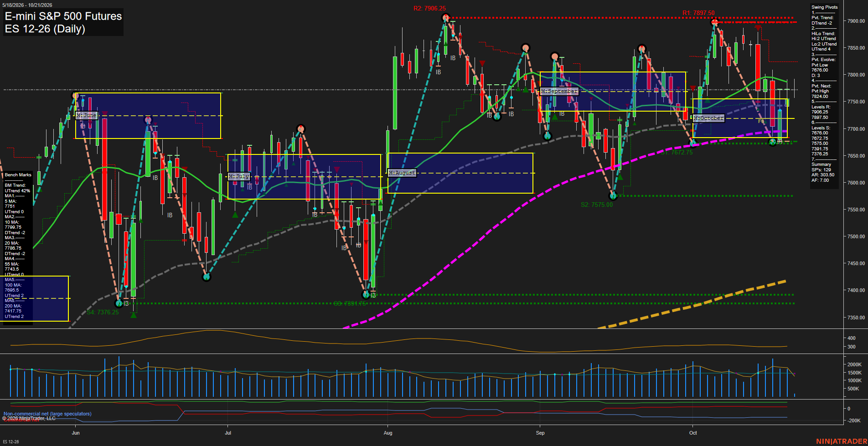Click the swing high pivot dot at R1
This screenshot has width=868, height=446.
[x=715, y=22]
